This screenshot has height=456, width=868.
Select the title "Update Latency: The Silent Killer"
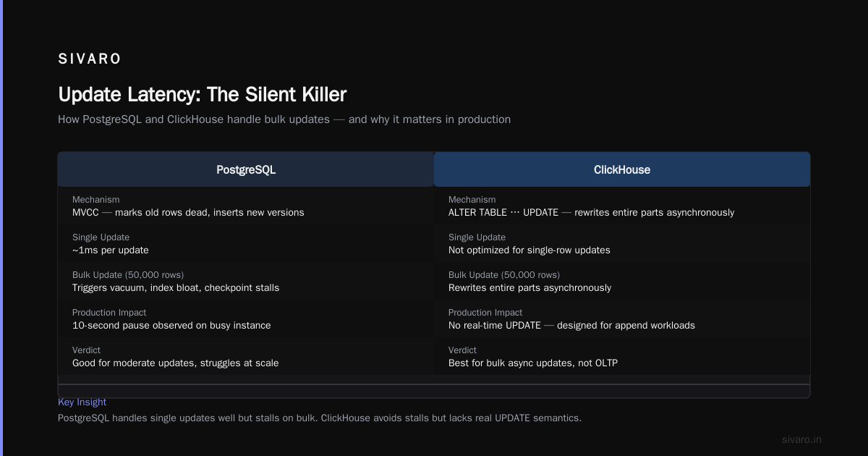(x=202, y=94)
